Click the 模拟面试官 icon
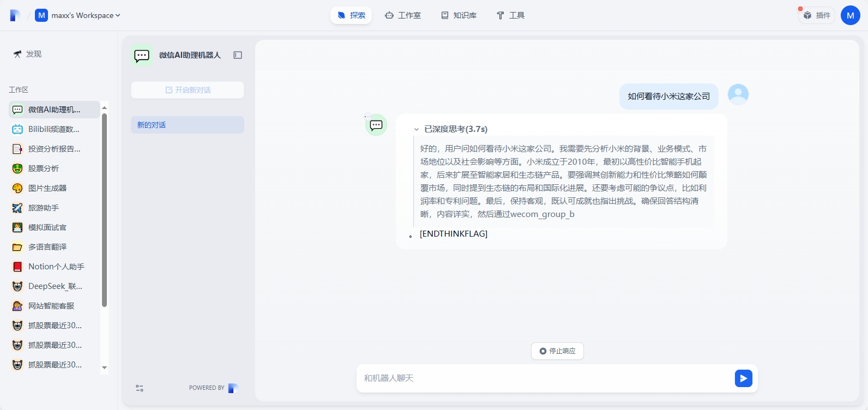 click(x=17, y=227)
